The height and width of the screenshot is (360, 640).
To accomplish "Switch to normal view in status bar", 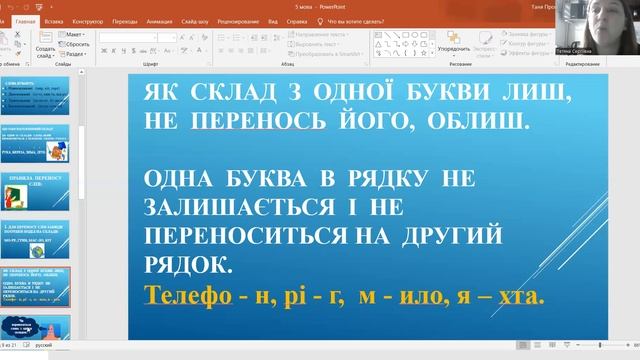I will pos(523,345).
